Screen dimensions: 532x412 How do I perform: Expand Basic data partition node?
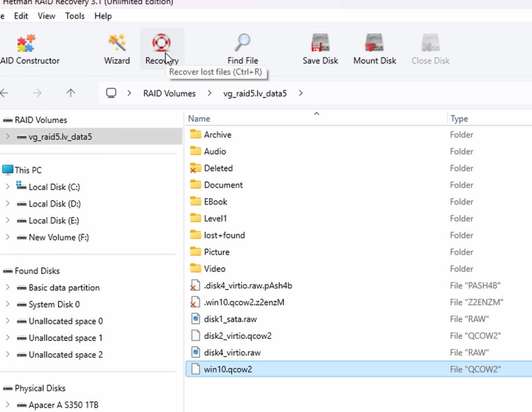point(8,287)
